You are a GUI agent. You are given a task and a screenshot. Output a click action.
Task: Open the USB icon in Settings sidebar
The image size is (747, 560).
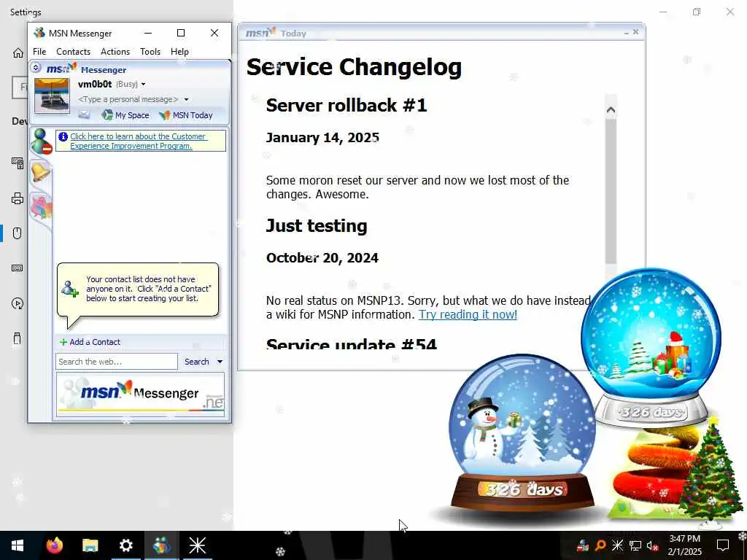click(18, 338)
